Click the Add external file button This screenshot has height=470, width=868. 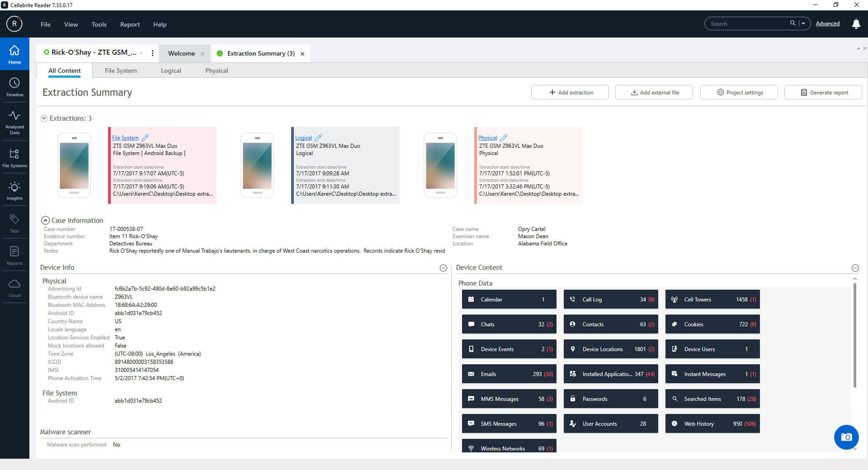coord(654,92)
